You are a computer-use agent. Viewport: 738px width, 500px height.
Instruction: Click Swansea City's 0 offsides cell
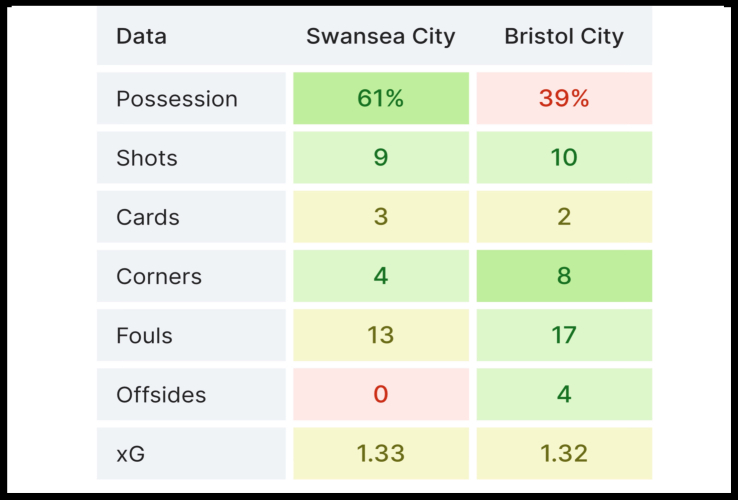380,394
